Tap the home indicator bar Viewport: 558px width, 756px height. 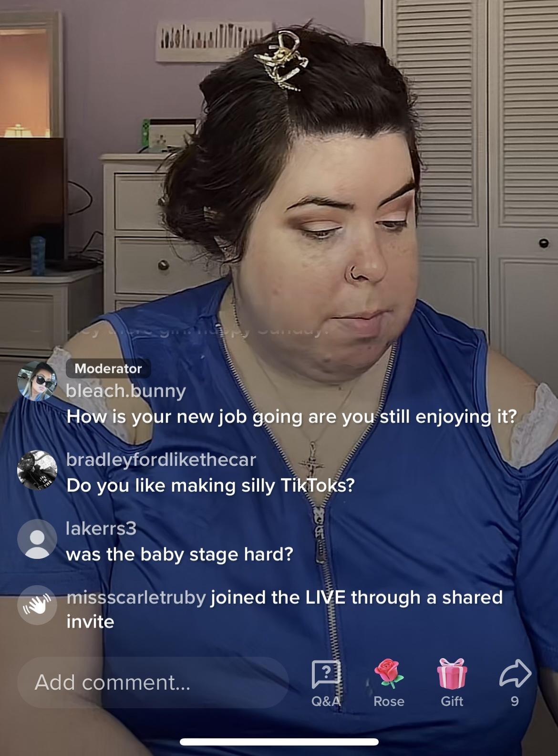[279, 742]
